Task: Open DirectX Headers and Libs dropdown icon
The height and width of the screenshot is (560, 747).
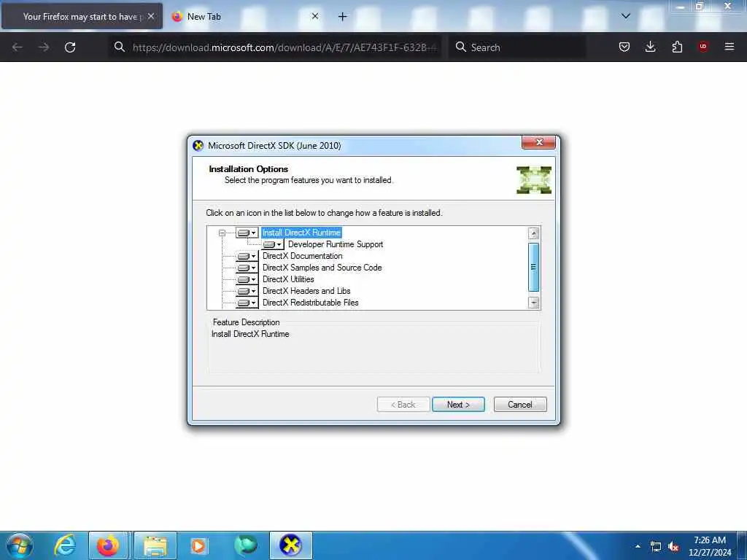Action: coord(247,291)
